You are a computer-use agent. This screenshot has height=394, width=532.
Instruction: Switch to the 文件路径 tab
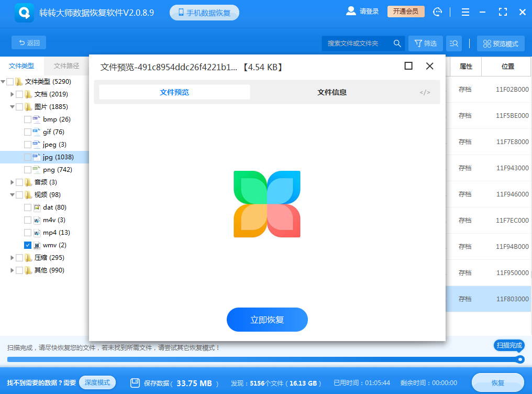pos(66,65)
